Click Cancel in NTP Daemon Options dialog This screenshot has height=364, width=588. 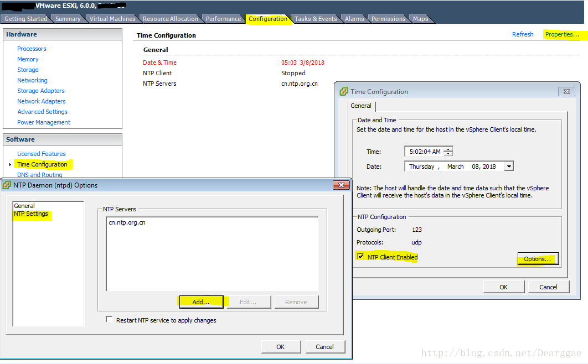click(x=324, y=347)
